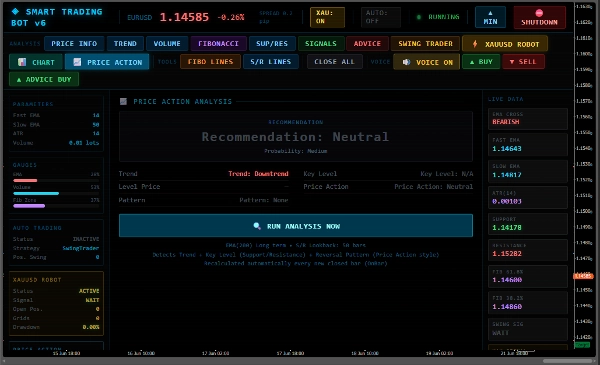Click the Slow EMA 1.14817 value
The height and width of the screenshot is (365, 600).
point(507,175)
